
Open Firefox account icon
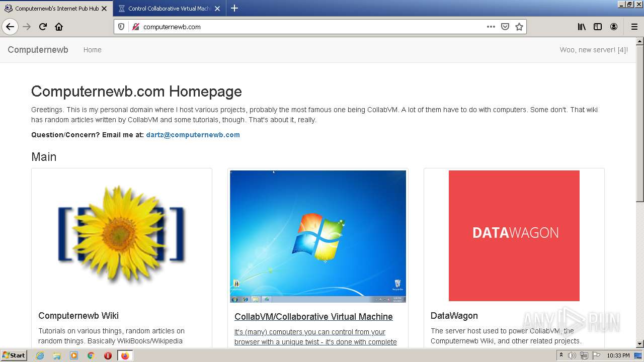click(x=614, y=27)
